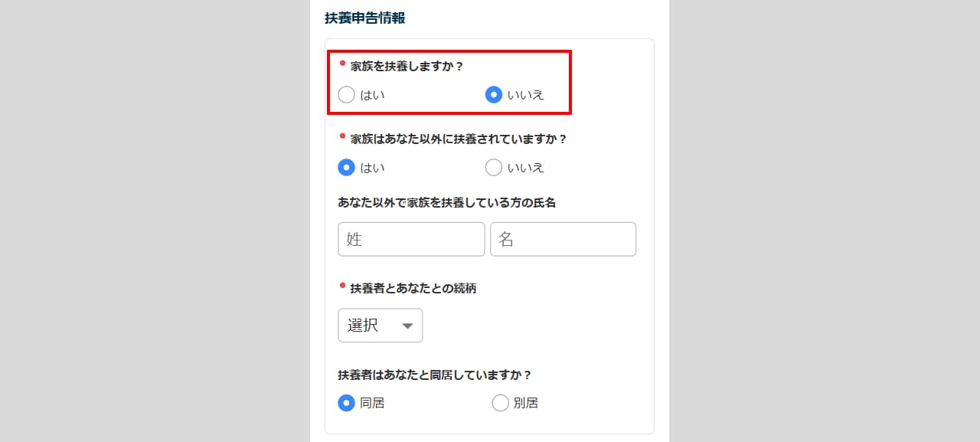Select 'いいえ' radio for 家族を扶養しますか

[494, 95]
